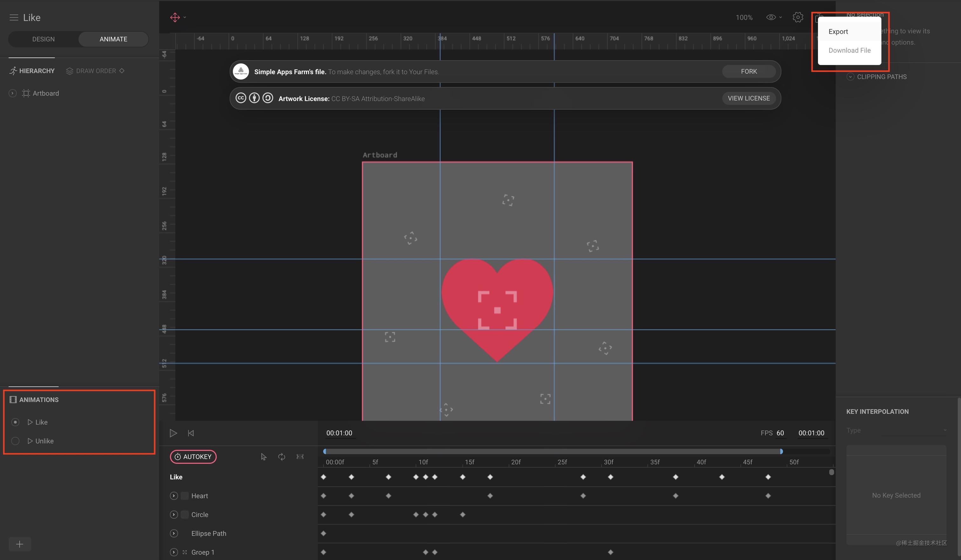The height and width of the screenshot is (560, 961).
Task: Click the 100% zoom level
Action: (x=744, y=17)
